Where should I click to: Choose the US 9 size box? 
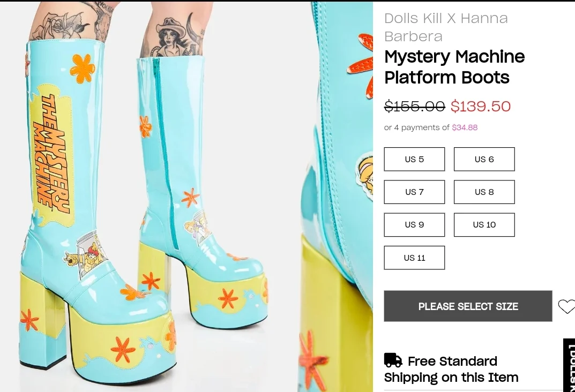point(414,224)
